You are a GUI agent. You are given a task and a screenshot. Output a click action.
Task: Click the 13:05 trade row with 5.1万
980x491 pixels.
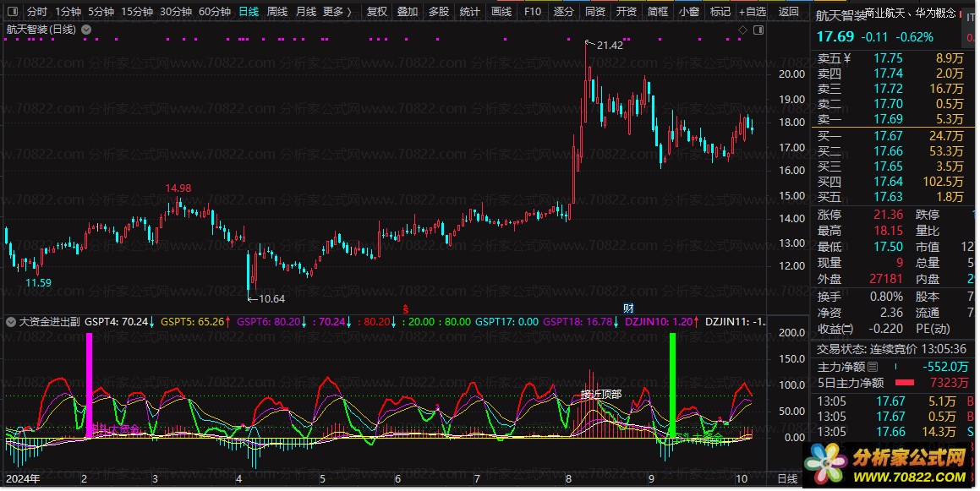pyautogui.click(x=896, y=401)
